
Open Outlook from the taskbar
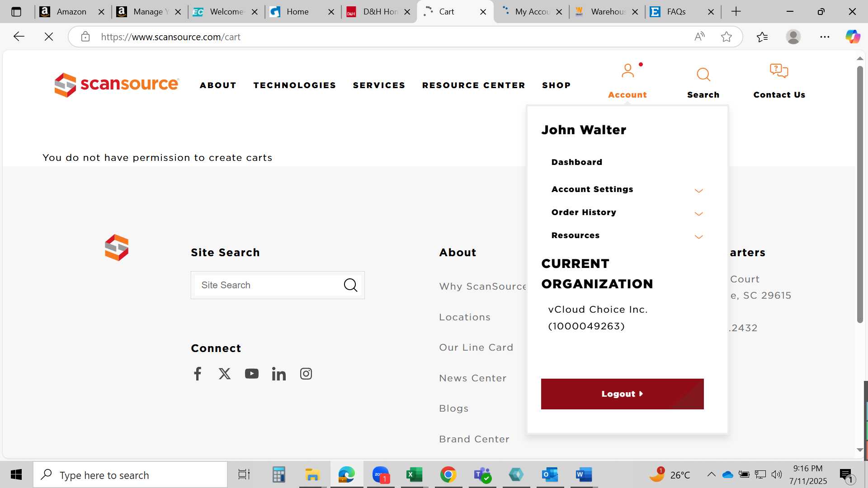click(550, 474)
